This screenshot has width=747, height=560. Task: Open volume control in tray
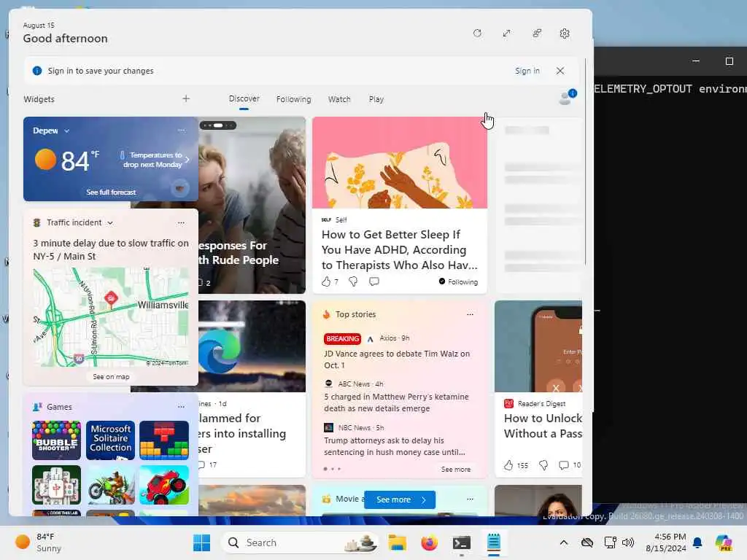pyautogui.click(x=628, y=542)
